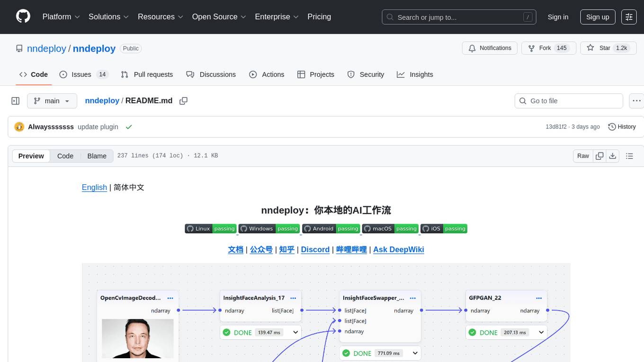
Task: Open the Actions tab
Action: [x=267, y=74]
